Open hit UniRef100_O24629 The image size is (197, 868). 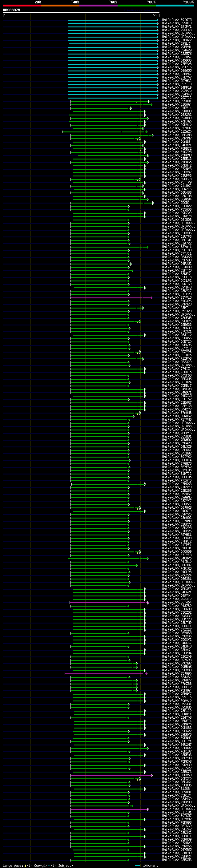pos(177,50)
